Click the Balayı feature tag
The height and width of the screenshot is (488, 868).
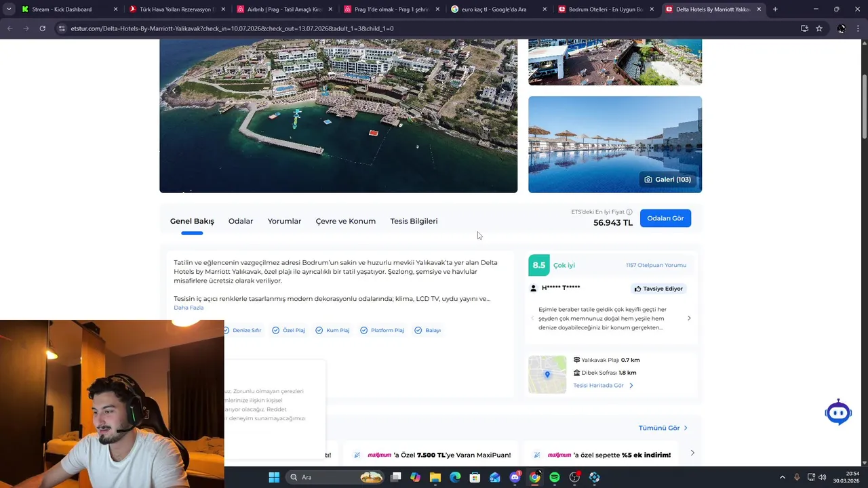(x=428, y=330)
